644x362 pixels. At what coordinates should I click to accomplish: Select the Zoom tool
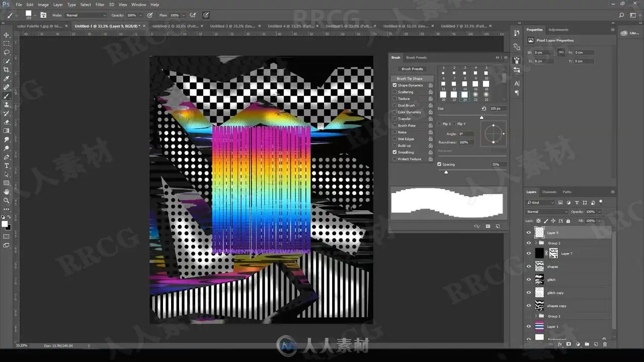7,200
